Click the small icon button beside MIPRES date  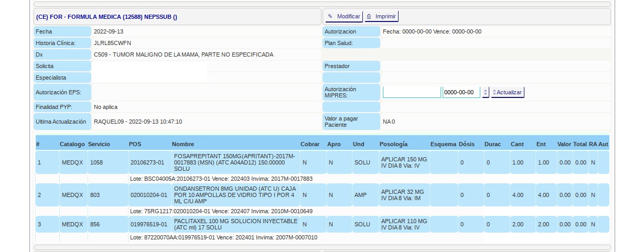pyautogui.click(x=486, y=92)
